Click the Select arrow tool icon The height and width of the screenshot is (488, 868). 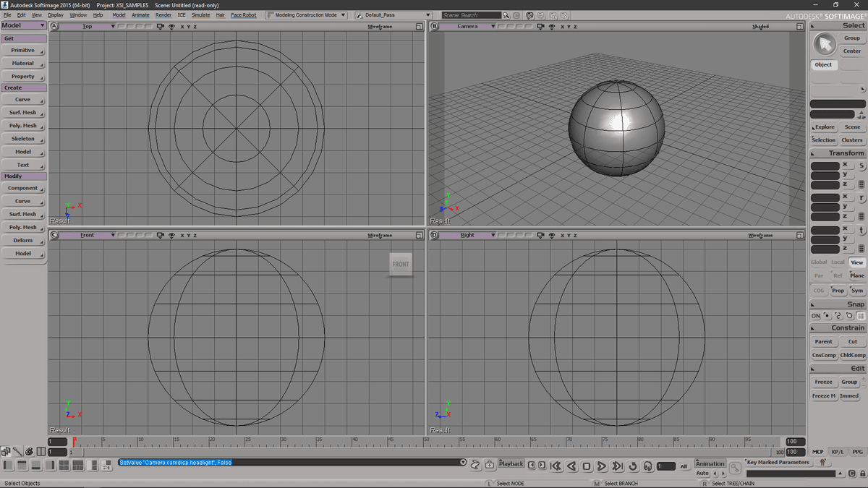(824, 44)
